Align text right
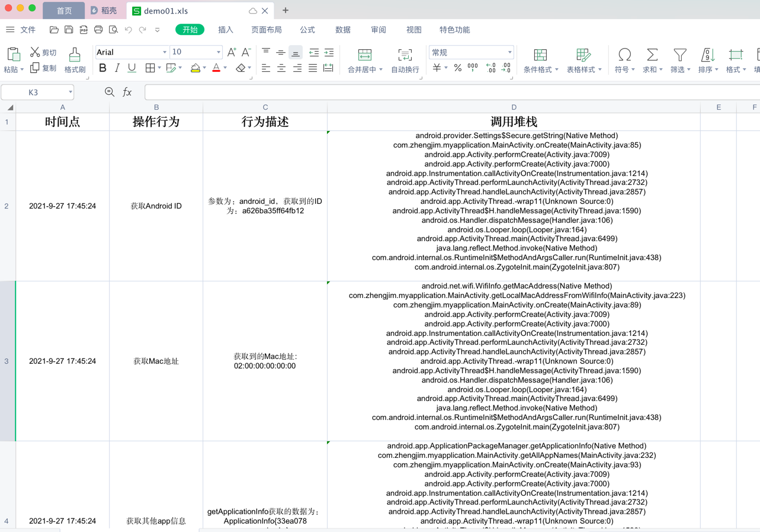This screenshot has width=760, height=532. coord(297,69)
